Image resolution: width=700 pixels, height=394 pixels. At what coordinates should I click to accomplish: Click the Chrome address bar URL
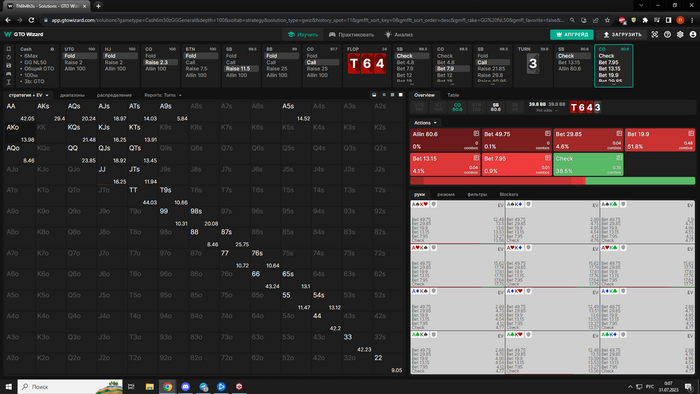308,20
